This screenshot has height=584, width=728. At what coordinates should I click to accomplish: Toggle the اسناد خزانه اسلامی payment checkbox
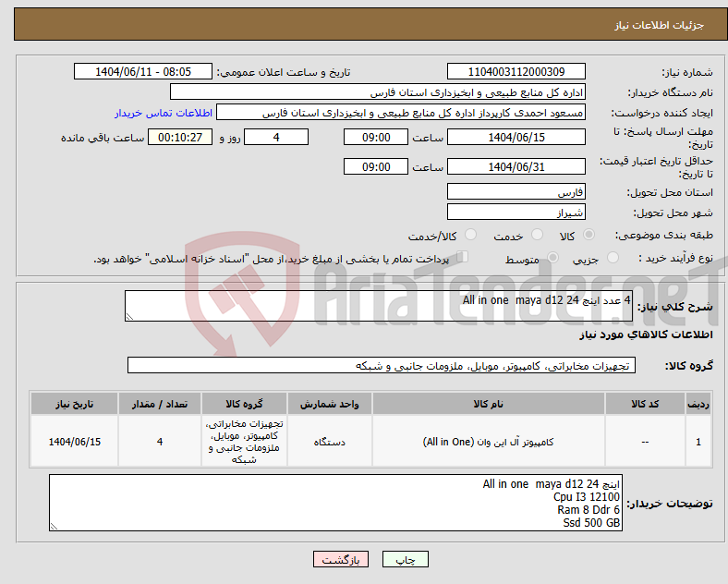(463, 257)
